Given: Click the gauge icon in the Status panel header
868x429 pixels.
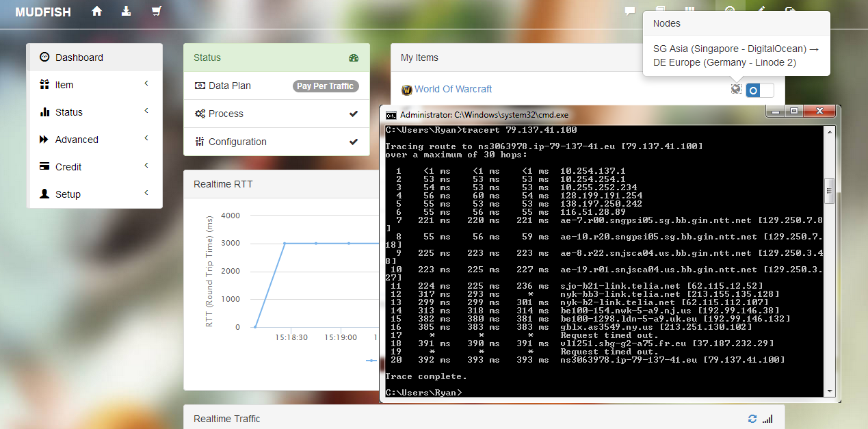Looking at the screenshot, I should coord(354,58).
